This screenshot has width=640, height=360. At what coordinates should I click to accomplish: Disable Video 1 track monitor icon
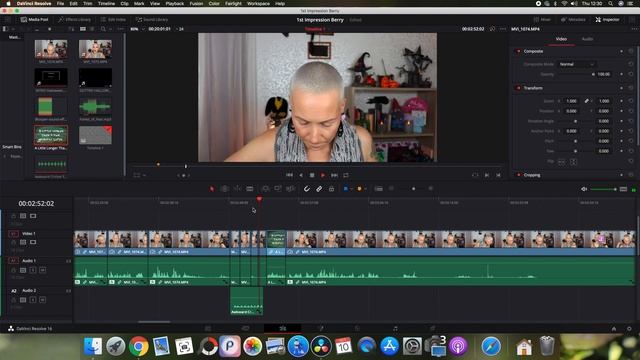(33, 242)
